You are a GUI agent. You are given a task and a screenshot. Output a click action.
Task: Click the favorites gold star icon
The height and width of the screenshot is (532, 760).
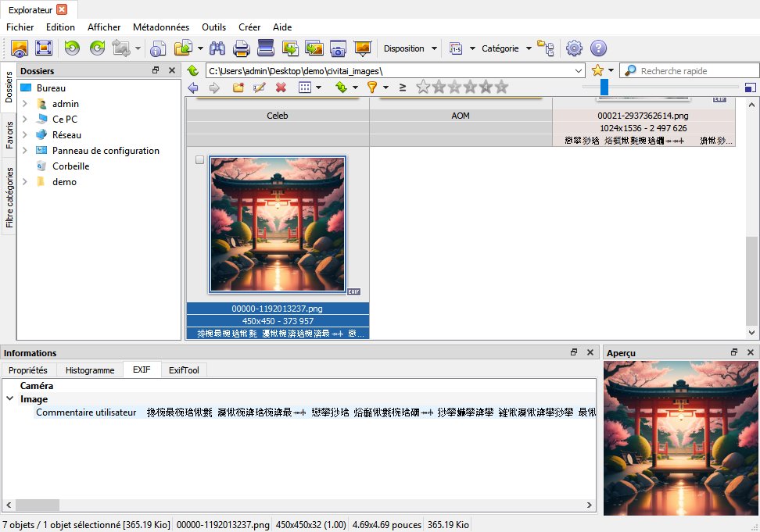pyautogui.click(x=597, y=70)
